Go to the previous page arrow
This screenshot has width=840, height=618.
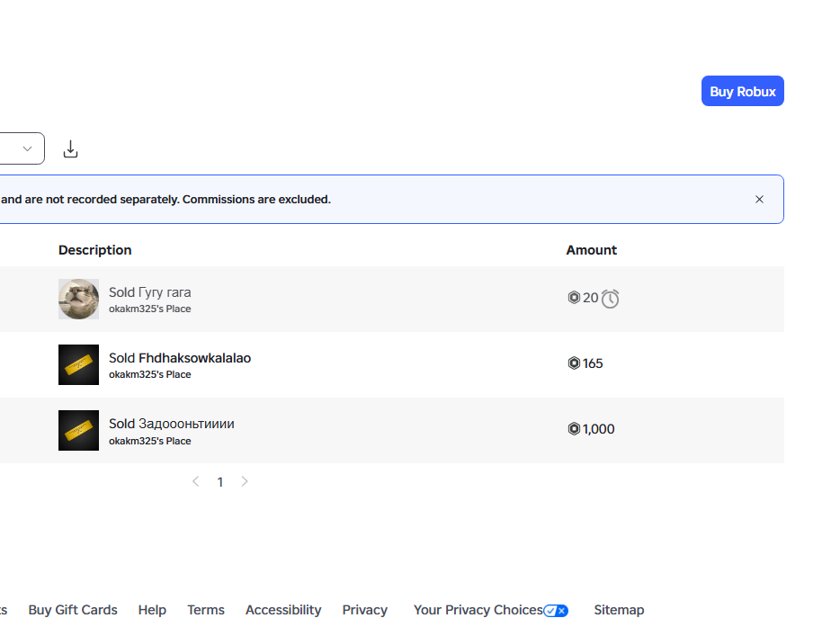click(195, 482)
